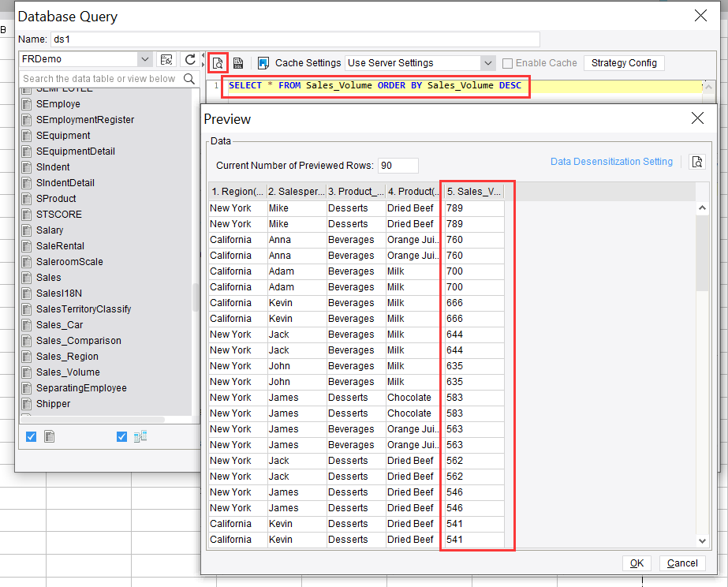Open Data Desensitization Setting link
Viewport: 728px width, 587px height.
point(611,162)
